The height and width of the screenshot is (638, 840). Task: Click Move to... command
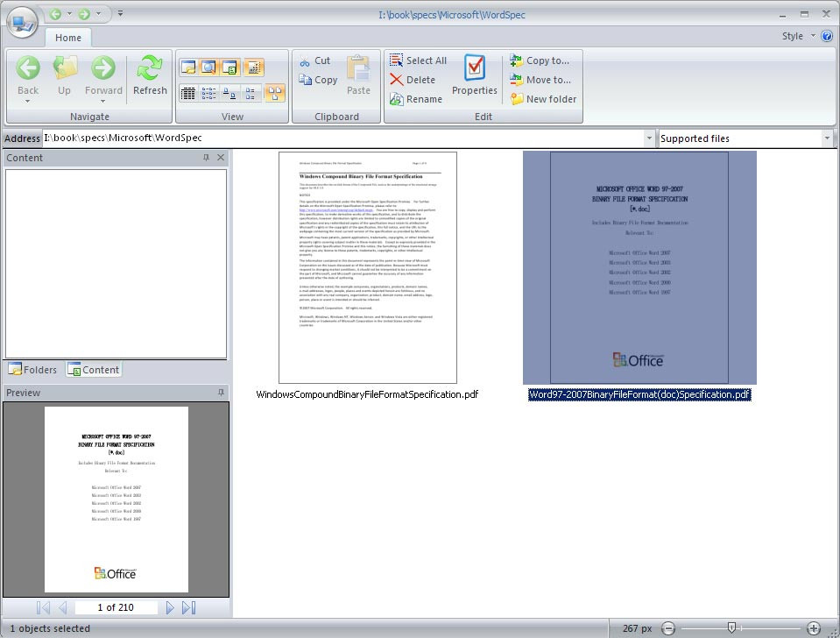(x=540, y=80)
